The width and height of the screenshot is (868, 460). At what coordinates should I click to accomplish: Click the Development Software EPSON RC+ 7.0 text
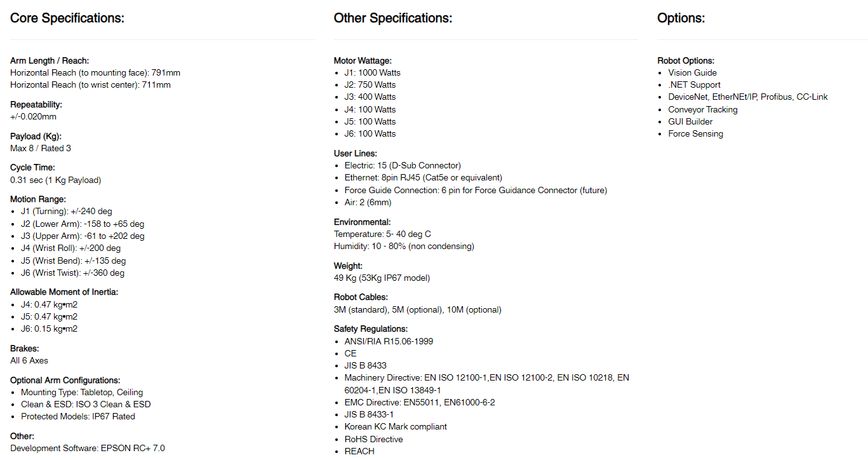point(88,448)
